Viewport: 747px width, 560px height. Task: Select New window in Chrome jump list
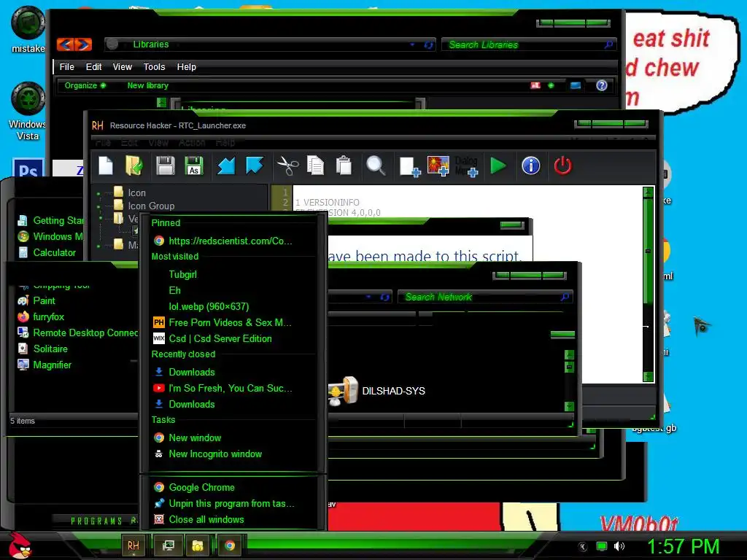pyautogui.click(x=233, y=437)
